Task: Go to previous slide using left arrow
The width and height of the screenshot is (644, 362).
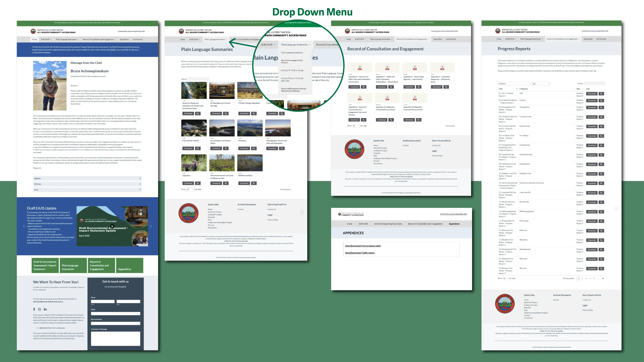Action: point(24,226)
